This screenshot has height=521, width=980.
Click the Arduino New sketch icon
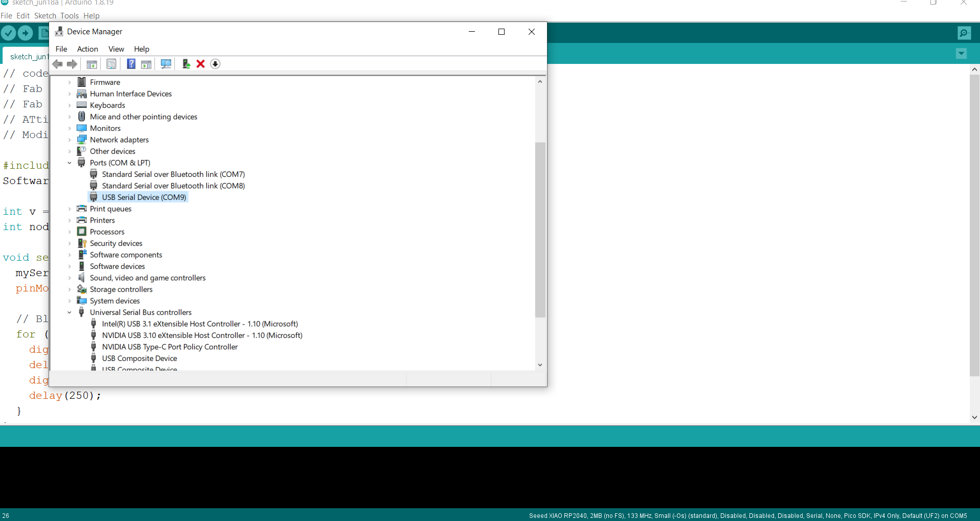click(x=44, y=33)
